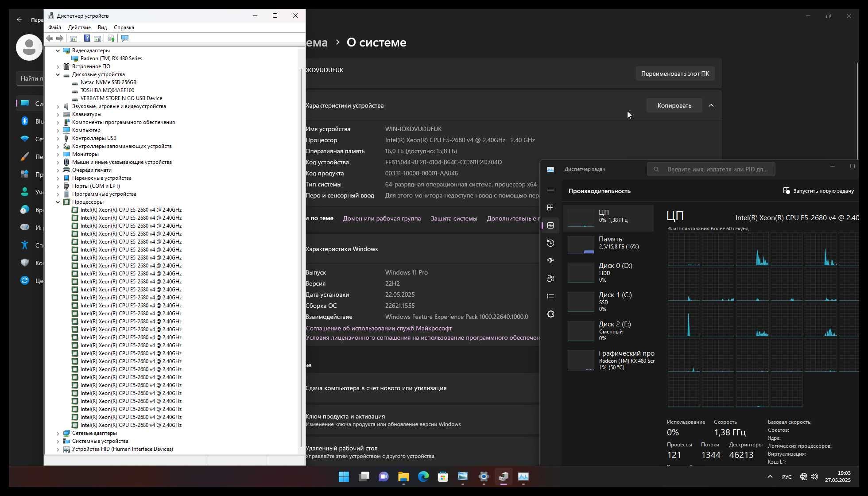Open the Вид menu
The image size is (868, 496).
(x=102, y=27)
